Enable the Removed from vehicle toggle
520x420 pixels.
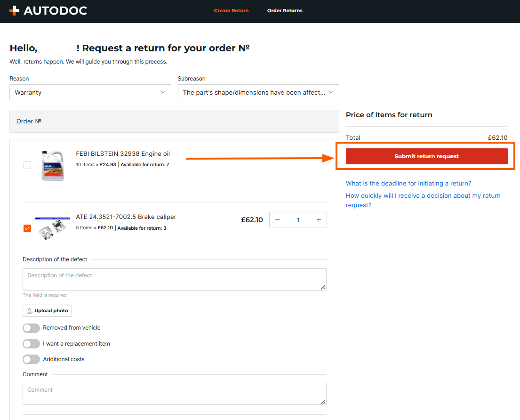point(31,328)
